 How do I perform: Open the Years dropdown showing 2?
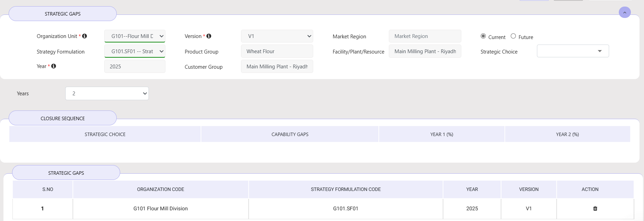click(107, 94)
